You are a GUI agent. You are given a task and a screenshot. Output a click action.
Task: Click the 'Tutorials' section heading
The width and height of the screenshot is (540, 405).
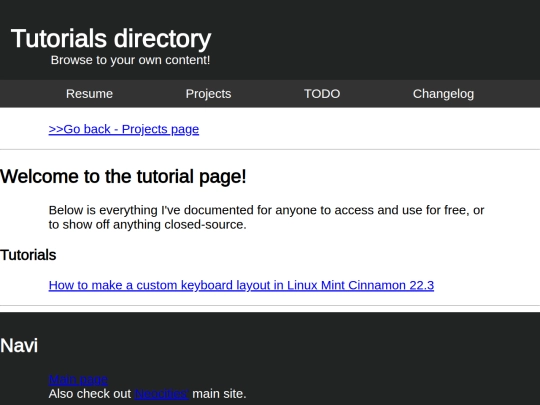(28, 255)
